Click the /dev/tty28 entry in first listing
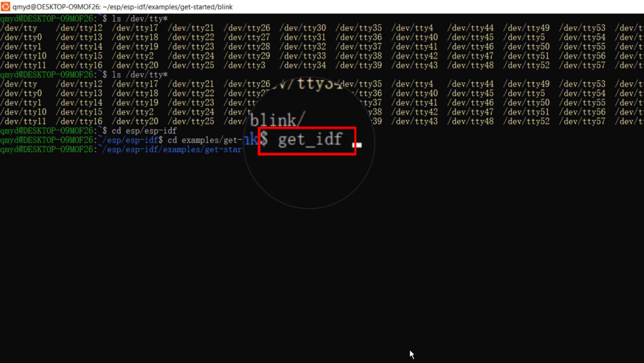 247,47
